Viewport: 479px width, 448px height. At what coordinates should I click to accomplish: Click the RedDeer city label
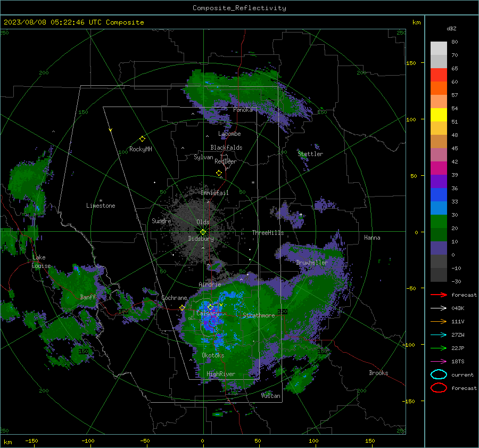click(226, 161)
